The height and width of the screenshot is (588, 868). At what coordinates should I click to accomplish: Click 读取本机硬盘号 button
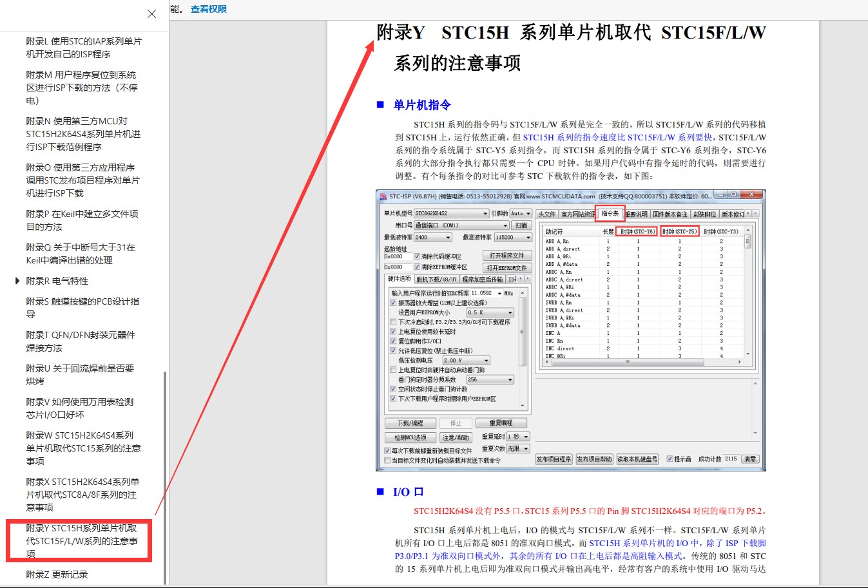point(637,459)
